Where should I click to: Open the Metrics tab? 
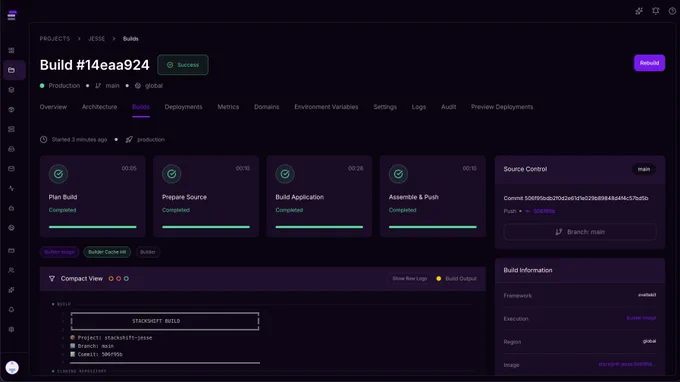click(228, 107)
